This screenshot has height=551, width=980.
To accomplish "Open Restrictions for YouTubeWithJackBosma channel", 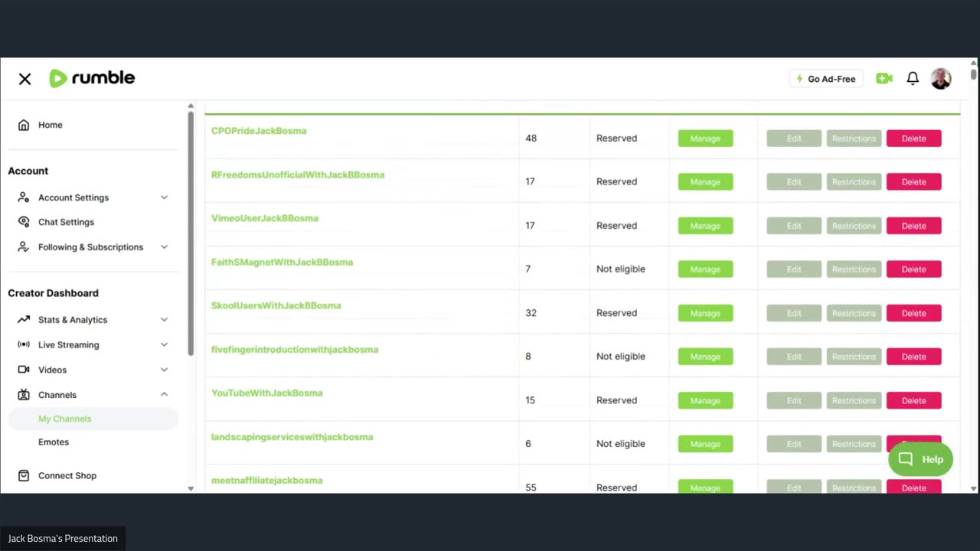I will click(x=854, y=400).
